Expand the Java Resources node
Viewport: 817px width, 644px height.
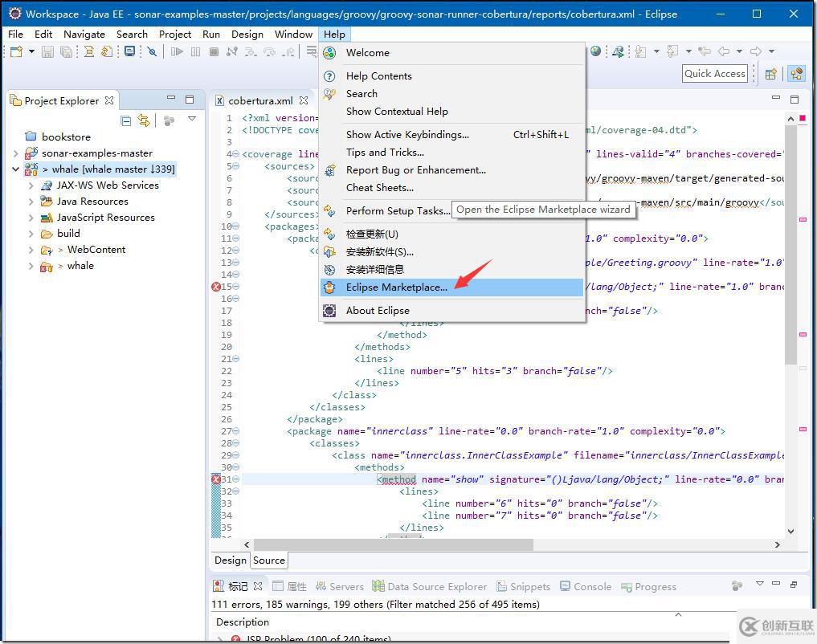(x=31, y=202)
